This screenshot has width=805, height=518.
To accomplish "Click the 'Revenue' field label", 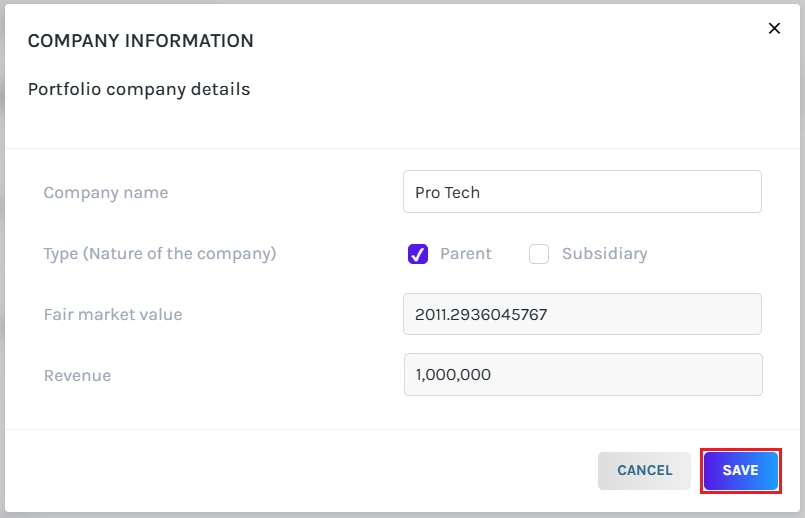I will [x=77, y=376].
